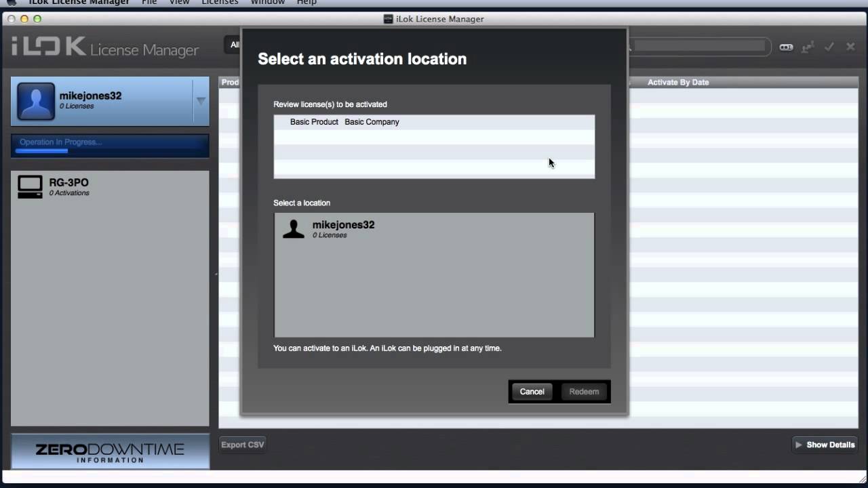Open the Licenses menu
The height and width of the screenshot is (488, 868).
pos(220,3)
